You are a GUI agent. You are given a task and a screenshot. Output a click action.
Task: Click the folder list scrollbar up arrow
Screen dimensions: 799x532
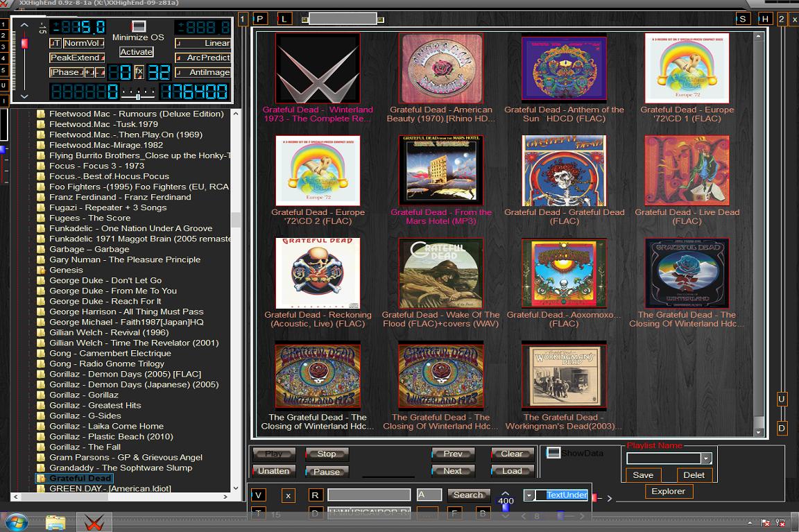[x=235, y=114]
